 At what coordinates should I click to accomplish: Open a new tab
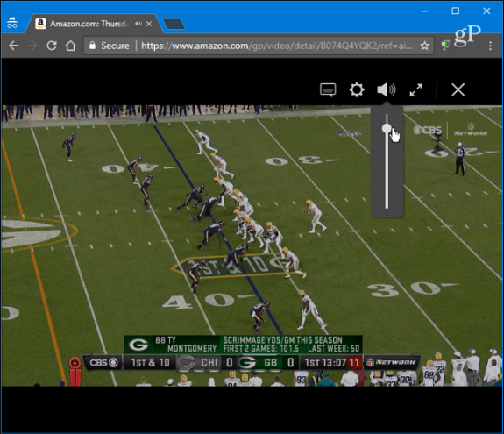pos(174,25)
